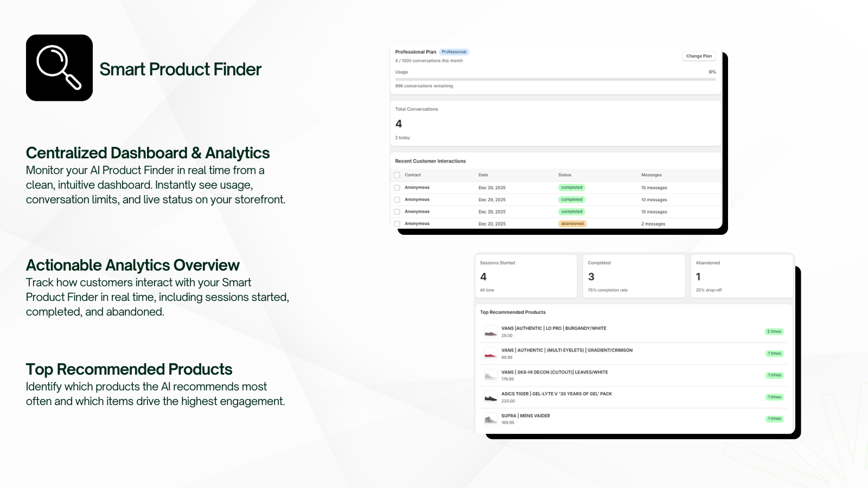The width and height of the screenshot is (868, 488).
Task: Open the VANS Authentic Lo Pro product thumbnail
Action: point(490,331)
